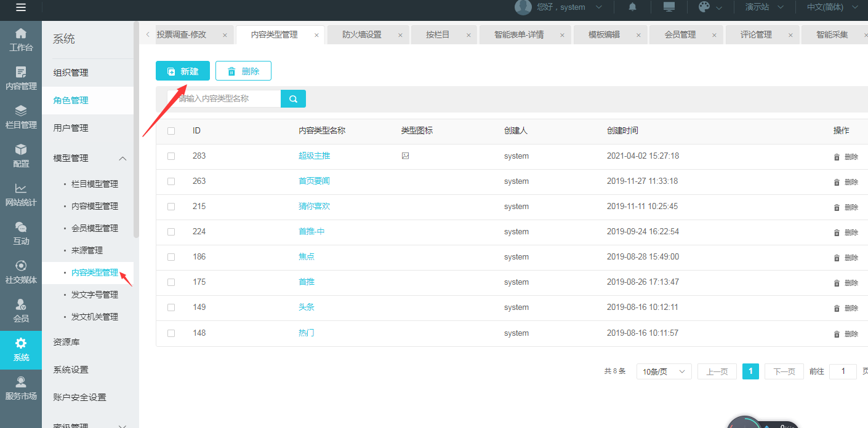Click the search magnifier button
Image resolution: width=868 pixels, height=428 pixels.
coord(293,98)
